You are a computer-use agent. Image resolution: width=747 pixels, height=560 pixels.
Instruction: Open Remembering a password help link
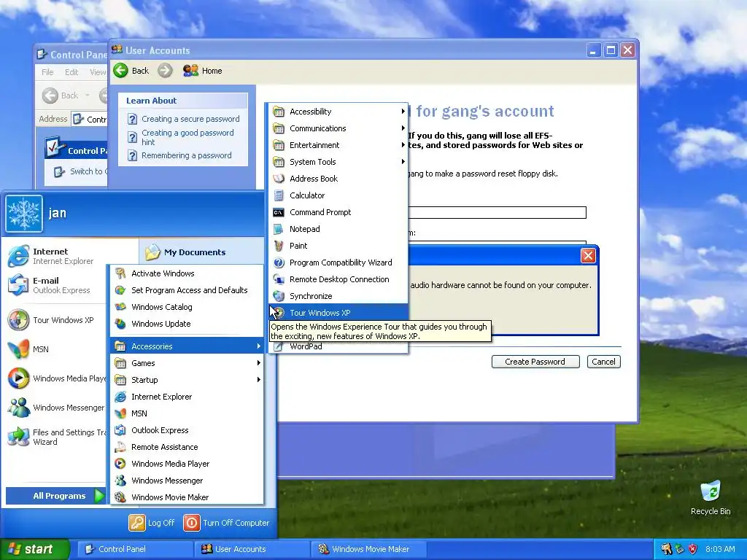[186, 155]
